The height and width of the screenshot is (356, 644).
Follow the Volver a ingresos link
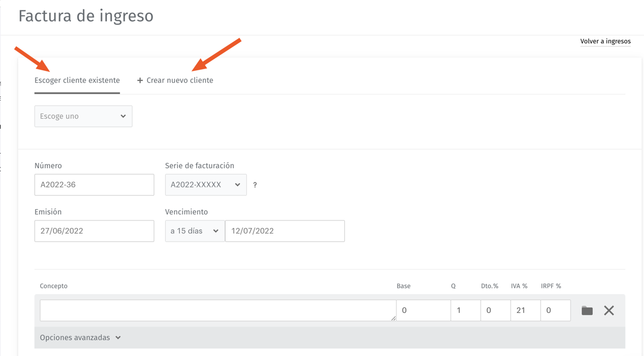(x=605, y=41)
